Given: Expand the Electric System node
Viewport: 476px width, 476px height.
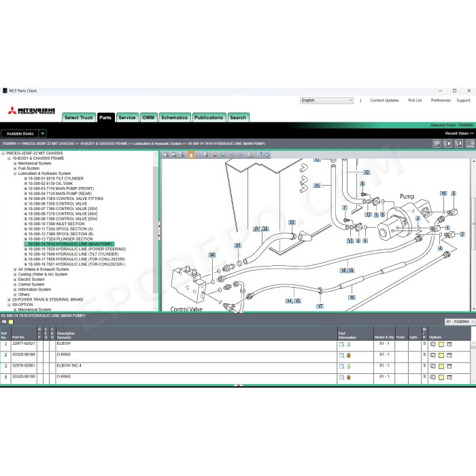Looking at the screenshot, I should click(x=15, y=279).
